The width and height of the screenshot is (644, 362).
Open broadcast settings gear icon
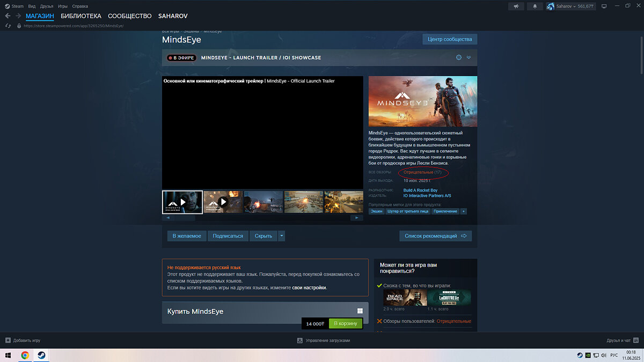(x=459, y=57)
